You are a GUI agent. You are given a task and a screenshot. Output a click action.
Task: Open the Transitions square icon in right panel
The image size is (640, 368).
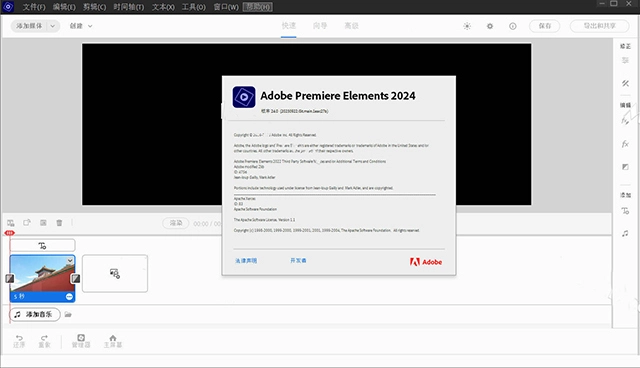coord(625,167)
